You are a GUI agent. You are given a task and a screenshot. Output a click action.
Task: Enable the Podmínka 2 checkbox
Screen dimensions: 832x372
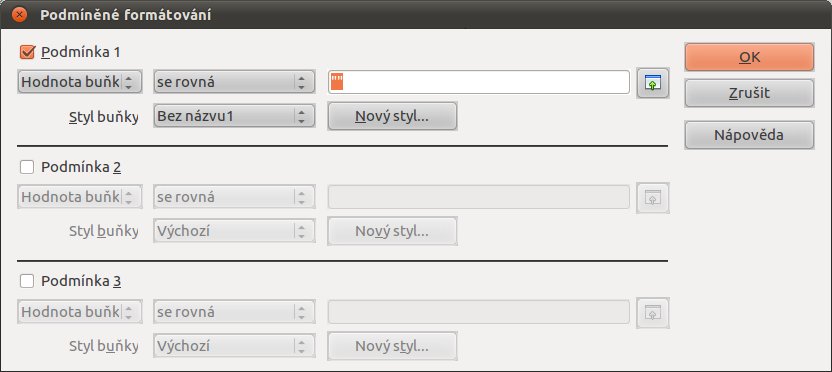[27, 167]
